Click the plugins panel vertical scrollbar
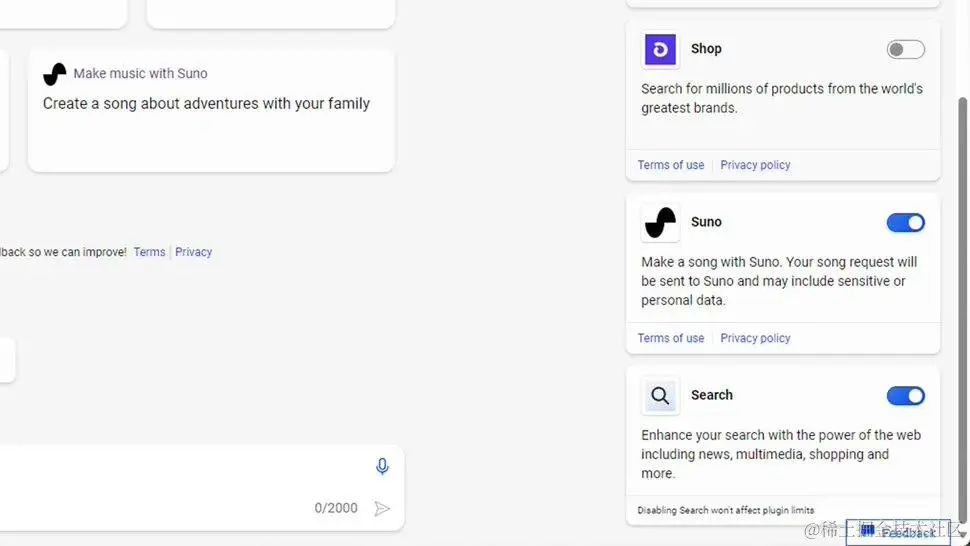 click(x=963, y=309)
